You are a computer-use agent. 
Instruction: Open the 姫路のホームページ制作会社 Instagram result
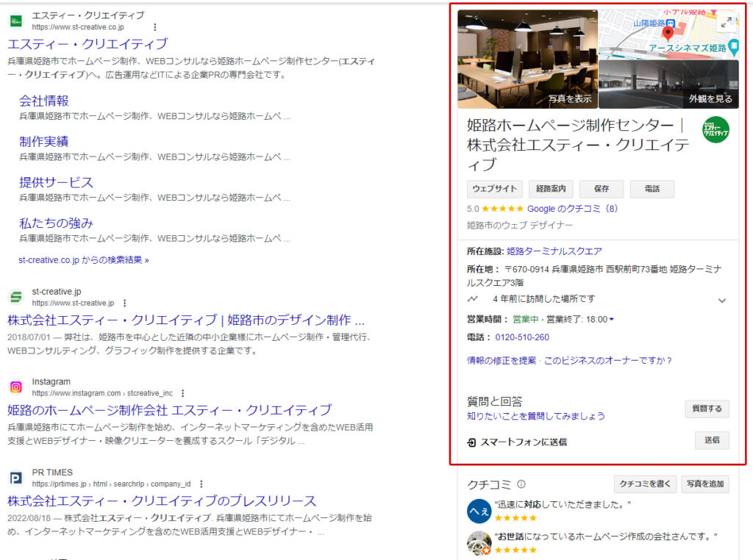(170, 410)
